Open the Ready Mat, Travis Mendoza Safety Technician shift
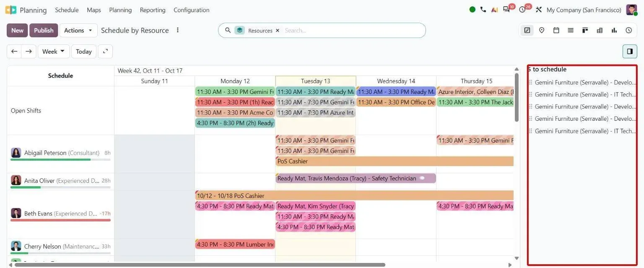This screenshot has width=644, height=268. [x=356, y=178]
